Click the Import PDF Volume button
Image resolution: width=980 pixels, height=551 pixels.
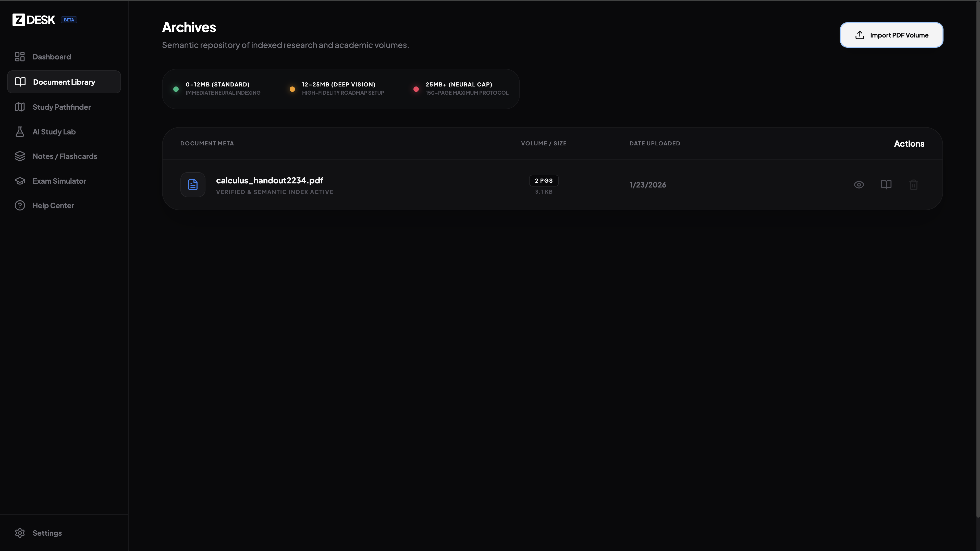pos(891,35)
